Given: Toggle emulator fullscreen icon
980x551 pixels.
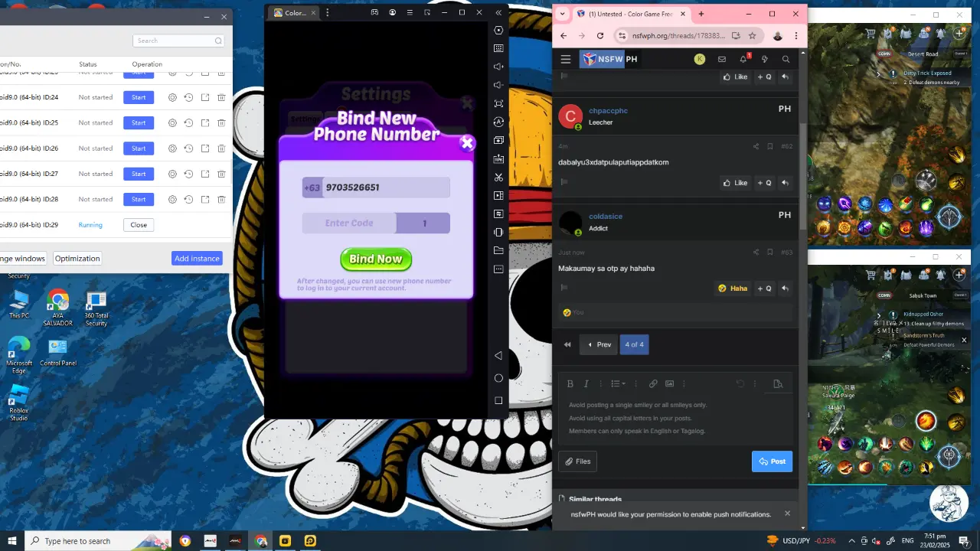Looking at the screenshot, I should click(498, 103).
